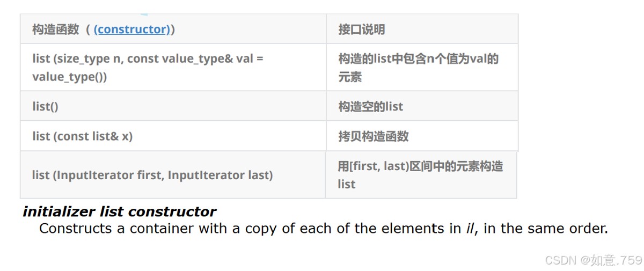Select the 拷贝构造函数 description cell
Screen dimensions: 644x271
(x=422, y=136)
